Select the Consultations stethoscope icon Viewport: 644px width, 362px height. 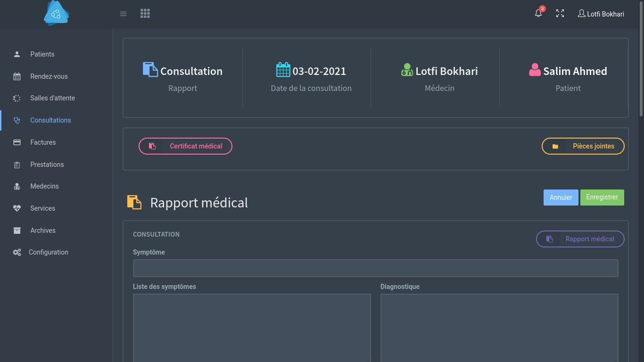coord(17,120)
